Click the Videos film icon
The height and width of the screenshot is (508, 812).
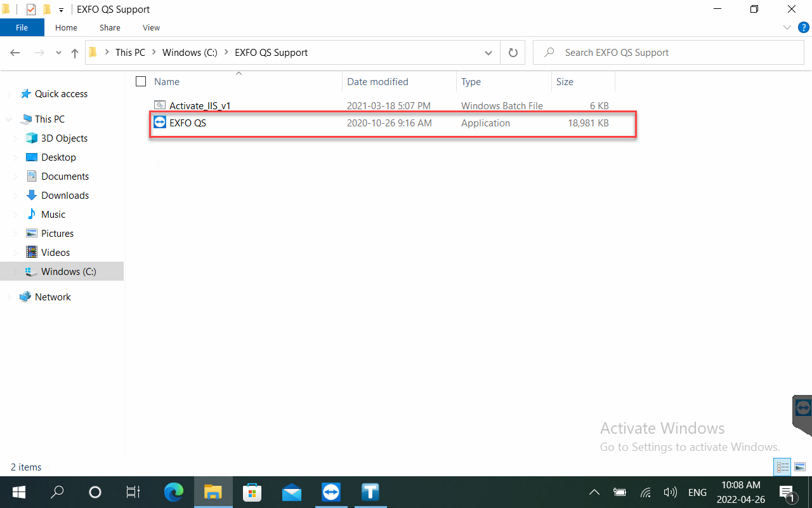click(x=31, y=252)
